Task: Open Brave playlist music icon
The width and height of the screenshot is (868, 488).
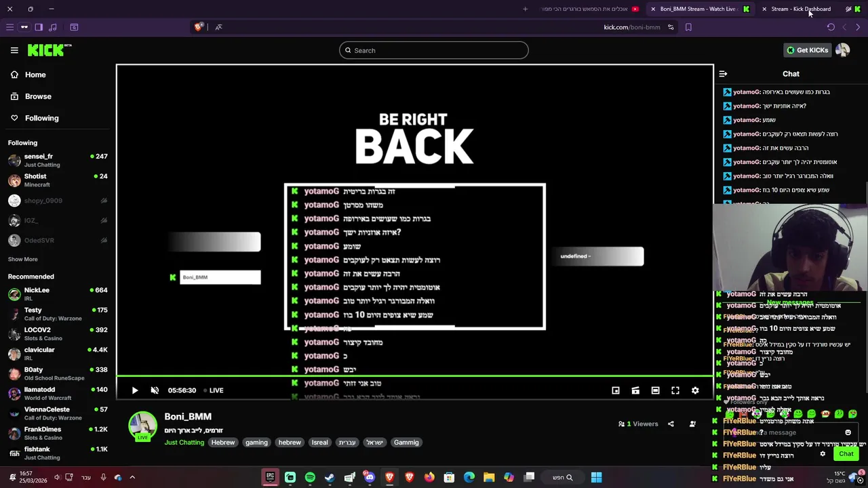Action: click(53, 27)
